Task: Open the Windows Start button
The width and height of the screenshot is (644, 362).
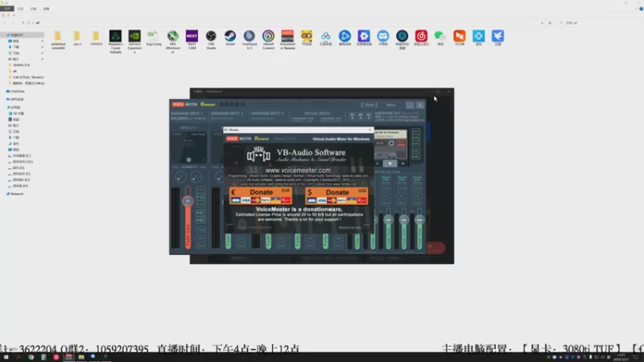Action: (6, 357)
